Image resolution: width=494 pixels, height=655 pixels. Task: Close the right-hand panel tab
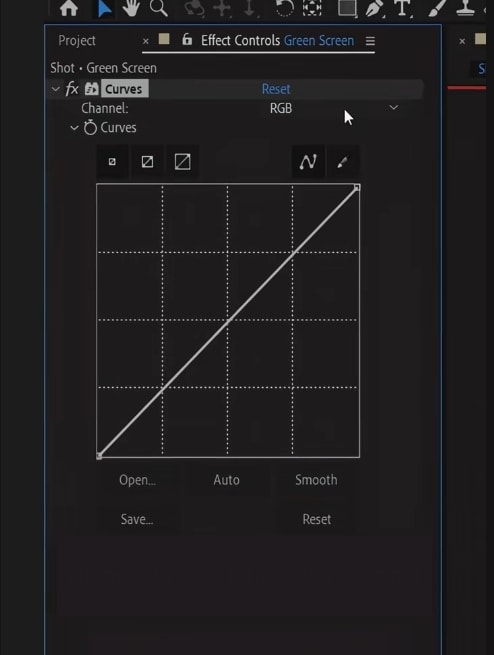(462, 41)
